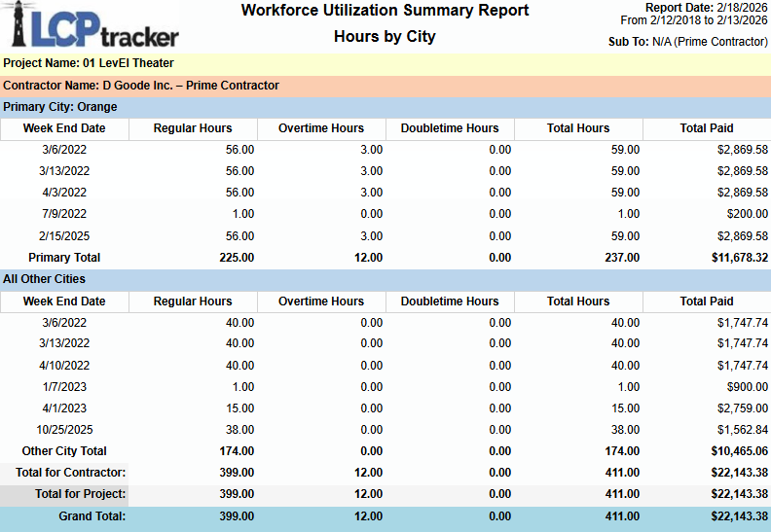Select Contractor Name: D Goode Inc. row
The height and width of the screenshot is (532, 771).
point(385,86)
